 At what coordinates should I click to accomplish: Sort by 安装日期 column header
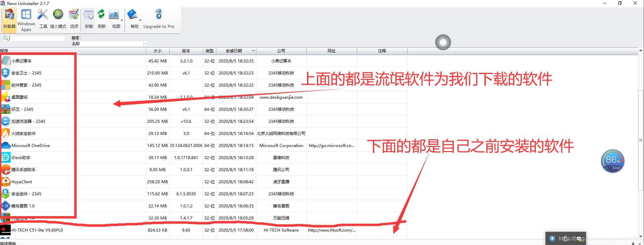click(x=236, y=51)
